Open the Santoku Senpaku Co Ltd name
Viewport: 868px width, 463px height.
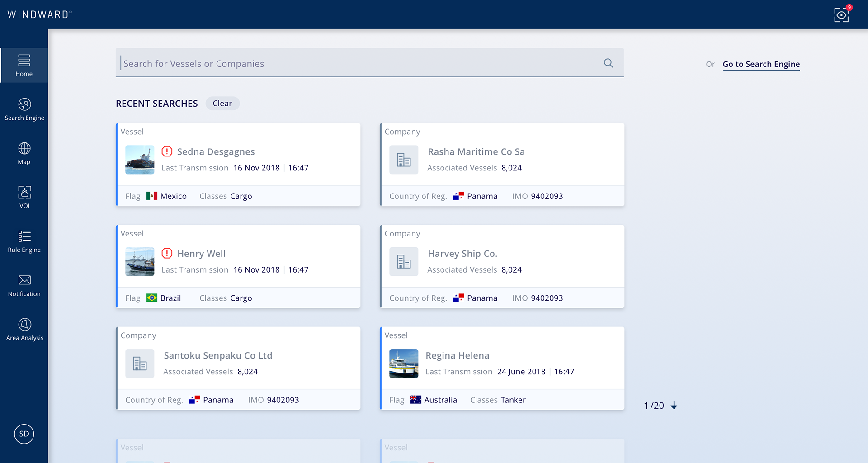point(218,355)
